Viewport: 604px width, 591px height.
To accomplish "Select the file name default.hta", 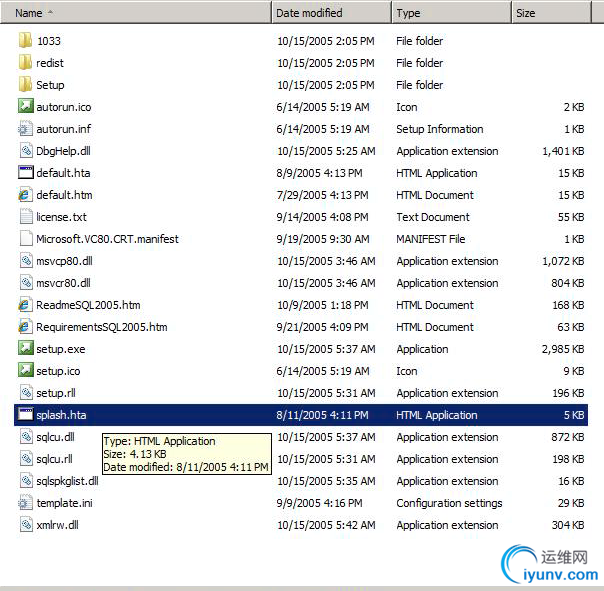I will [63, 173].
